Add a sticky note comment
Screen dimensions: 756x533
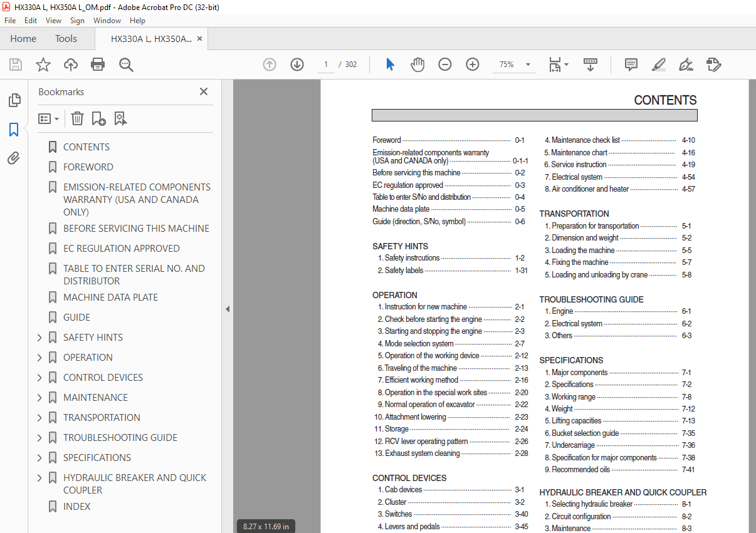click(x=631, y=65)
